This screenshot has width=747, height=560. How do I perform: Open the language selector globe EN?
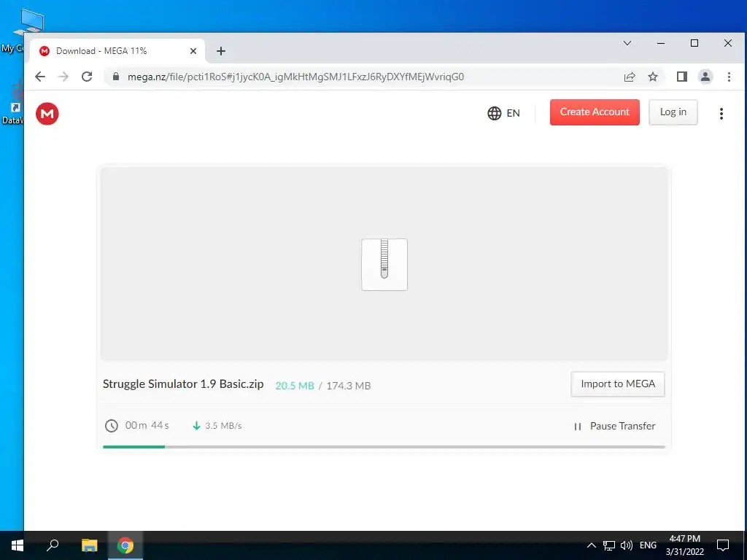point(503,113)
